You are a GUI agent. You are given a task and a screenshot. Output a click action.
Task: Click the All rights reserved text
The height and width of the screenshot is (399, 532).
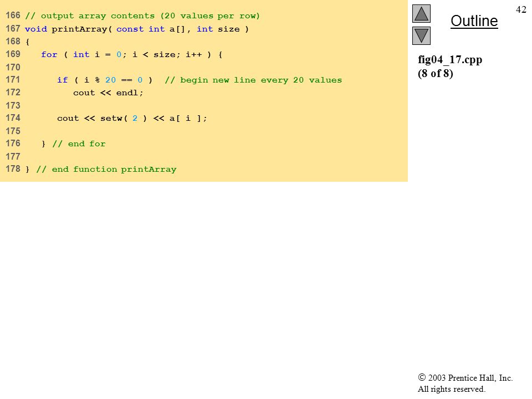tap(451, 389)
